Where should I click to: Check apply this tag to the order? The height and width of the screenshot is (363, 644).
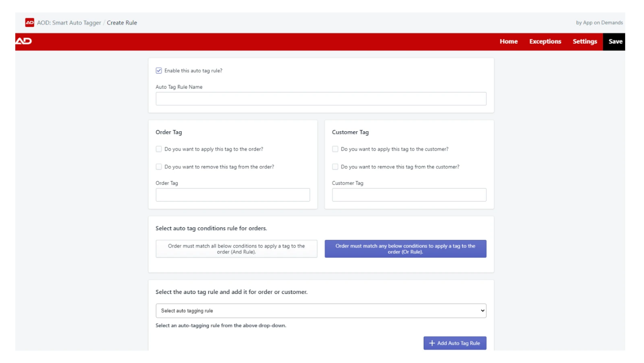point(159,149)
